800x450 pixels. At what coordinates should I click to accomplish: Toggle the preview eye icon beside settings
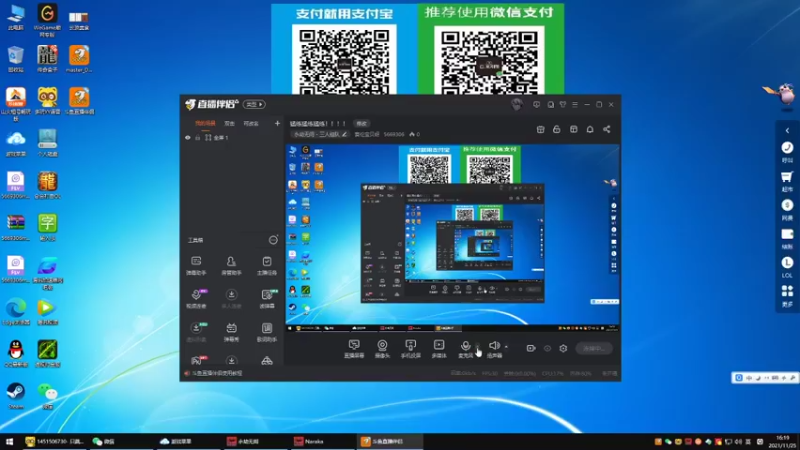coord(547,348)
